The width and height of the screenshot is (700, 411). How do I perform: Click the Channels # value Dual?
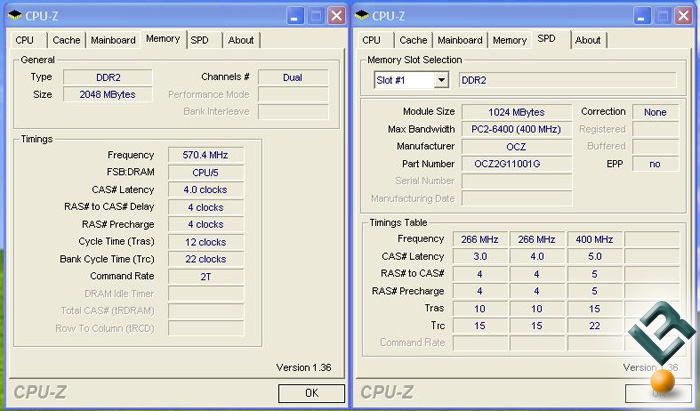click(x=293, y=77)
